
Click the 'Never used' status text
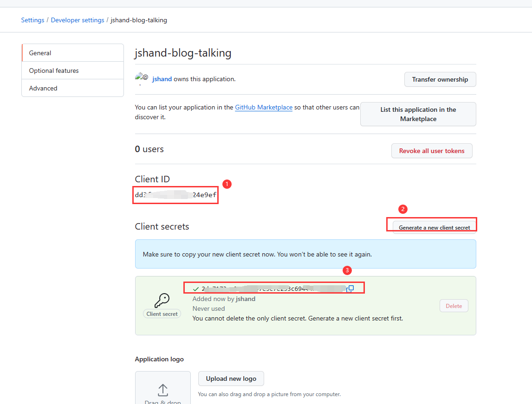tap(208, 308)
